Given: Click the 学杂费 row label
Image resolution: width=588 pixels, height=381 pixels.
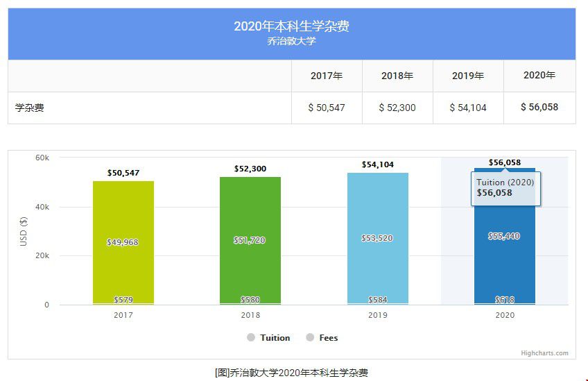Looking at the screenshot, I should [30, 108].
